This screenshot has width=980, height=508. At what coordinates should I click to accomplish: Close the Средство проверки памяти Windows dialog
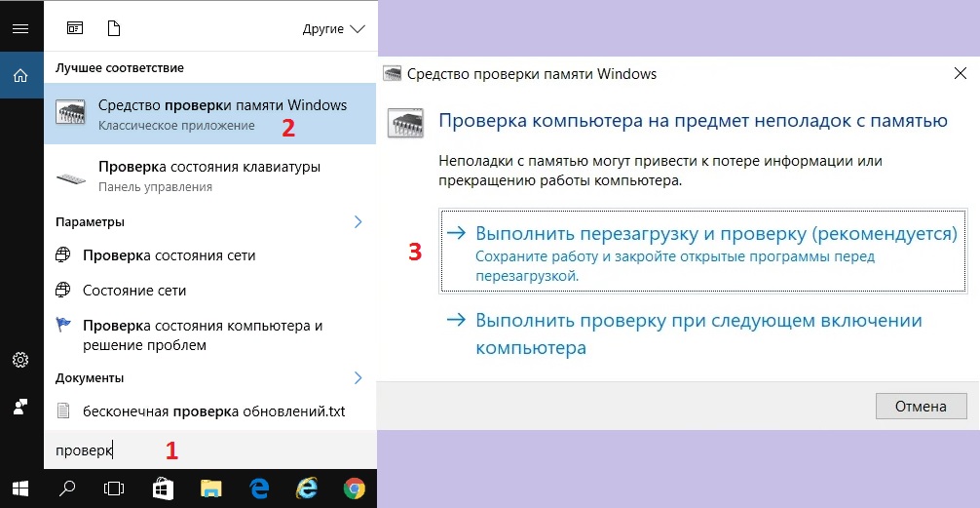pyautogui.click(x=961, y=74)
